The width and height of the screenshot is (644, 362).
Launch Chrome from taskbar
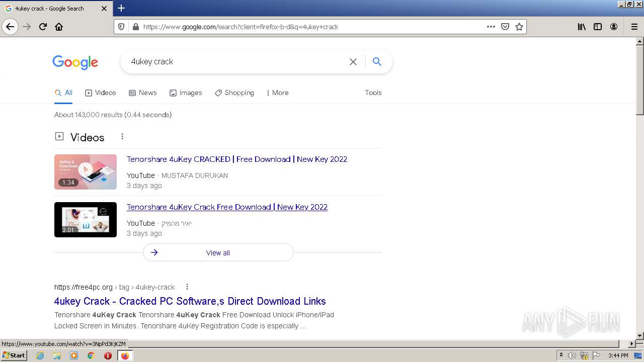pyautogui.click(x=91, y=355)
